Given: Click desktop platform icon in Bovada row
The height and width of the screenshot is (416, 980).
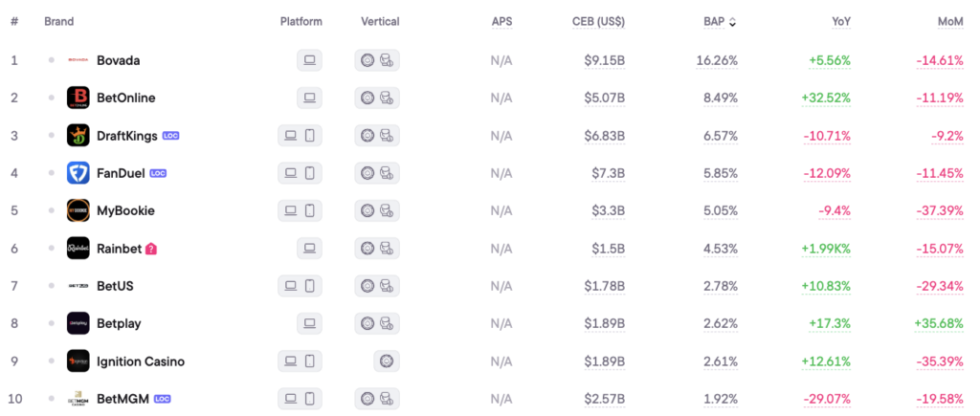Looking at the screenshot, I should (309, 60).
